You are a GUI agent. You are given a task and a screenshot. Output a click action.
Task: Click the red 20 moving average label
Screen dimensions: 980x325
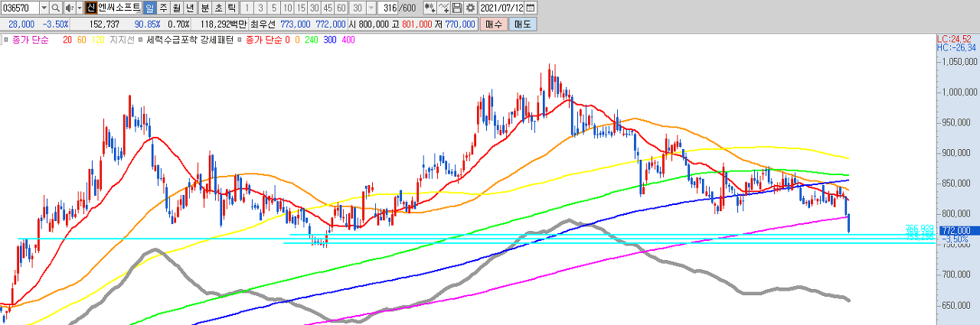tap(67, 39)
